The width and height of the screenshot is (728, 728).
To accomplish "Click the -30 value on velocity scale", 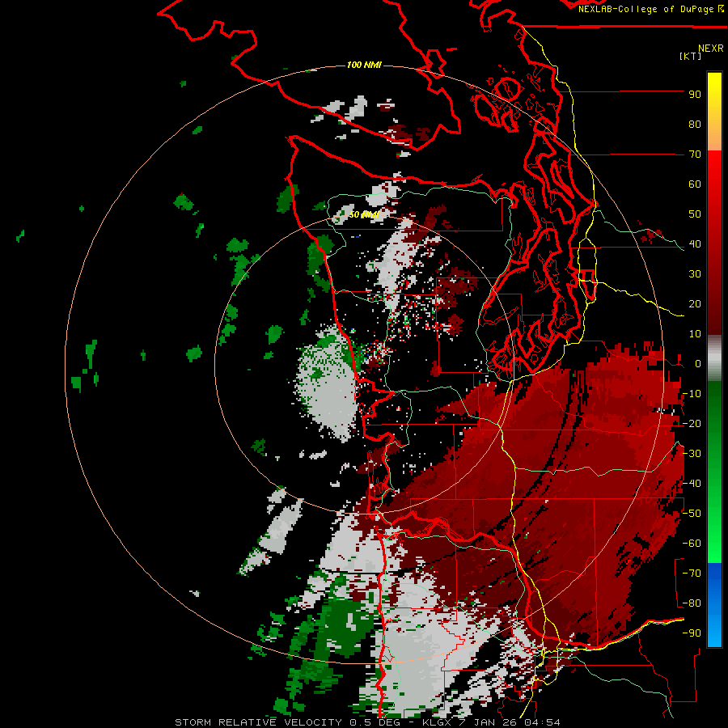I will 692,454.
